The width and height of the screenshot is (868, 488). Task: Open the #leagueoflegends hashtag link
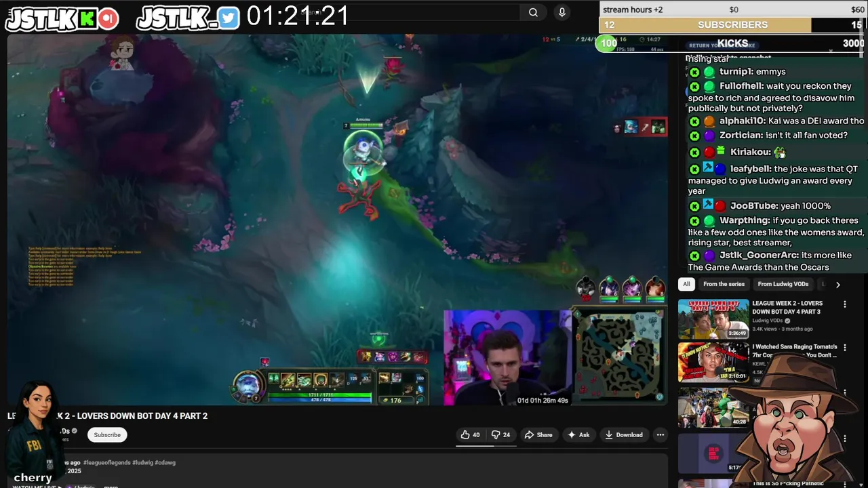click(x=106, y=462)
